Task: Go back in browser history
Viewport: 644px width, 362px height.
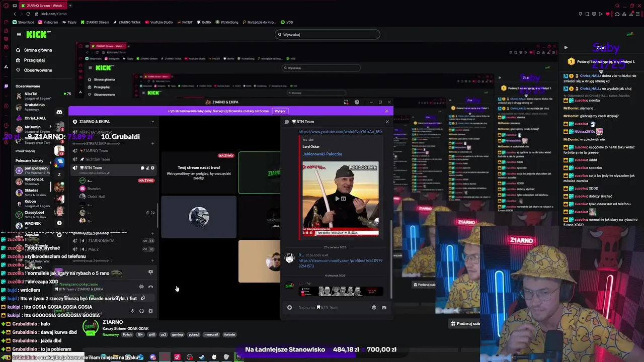Action: 15,14
